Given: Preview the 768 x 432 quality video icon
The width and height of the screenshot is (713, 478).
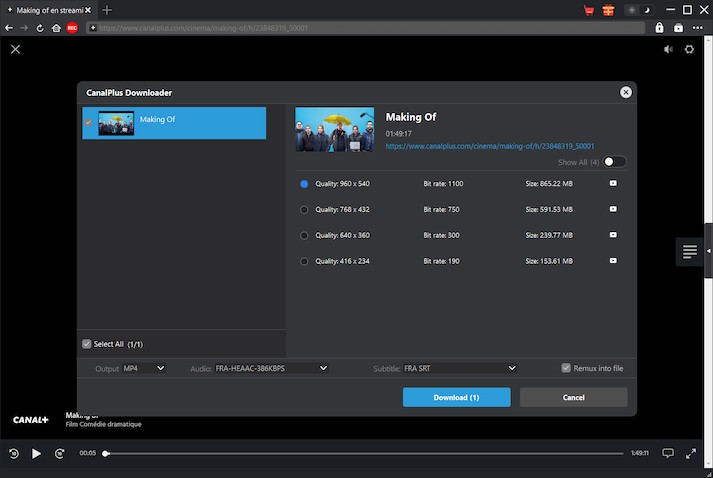Looking at the screenshot, I should click(x=613, y=209).
